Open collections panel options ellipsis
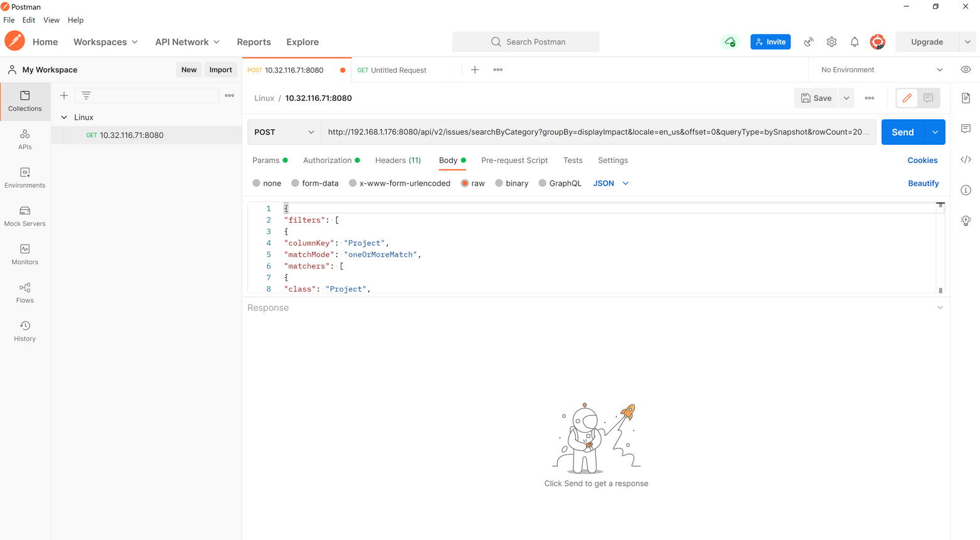 pos(230,95)
